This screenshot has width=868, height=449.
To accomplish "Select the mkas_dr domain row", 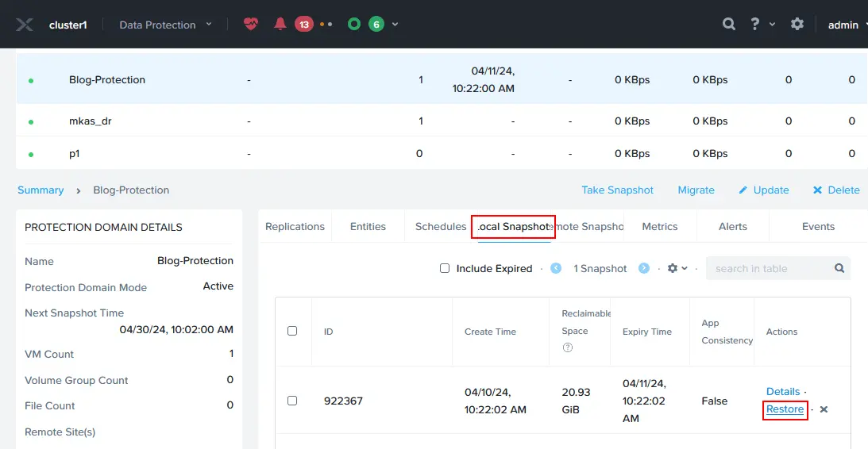I will tap(442, 121).
